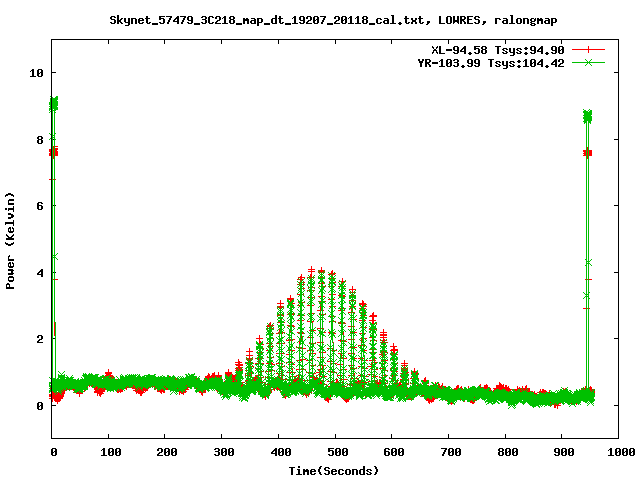Screen dimensions: 640x480
Task: Click the Power (Kelvin) y-axis label
Action: (x=10, y=241)
